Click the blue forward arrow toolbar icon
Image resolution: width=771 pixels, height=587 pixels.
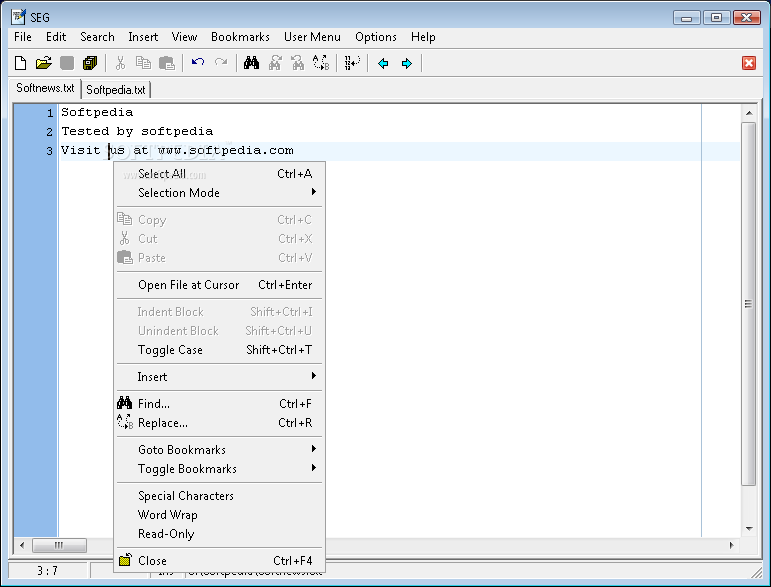[406, 63]
